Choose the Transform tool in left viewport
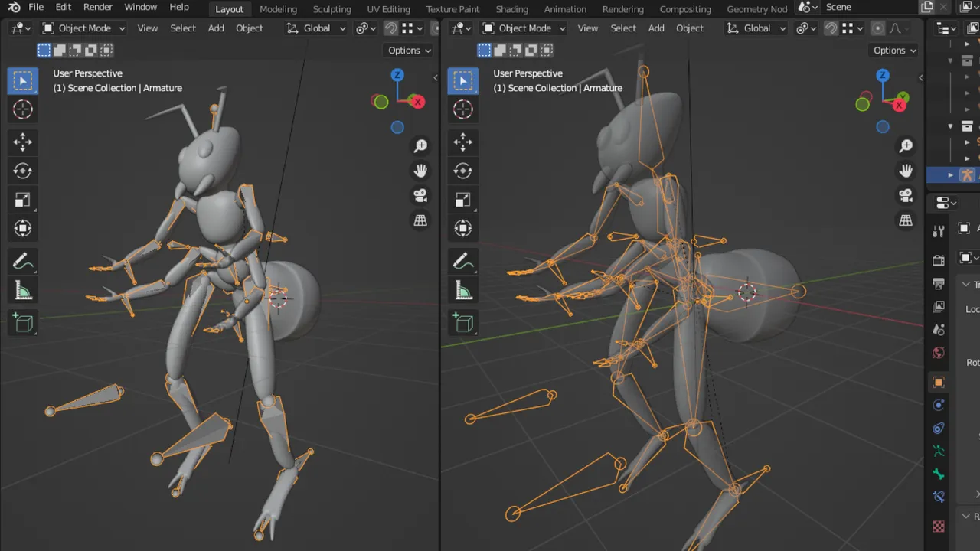 [23, 228]
